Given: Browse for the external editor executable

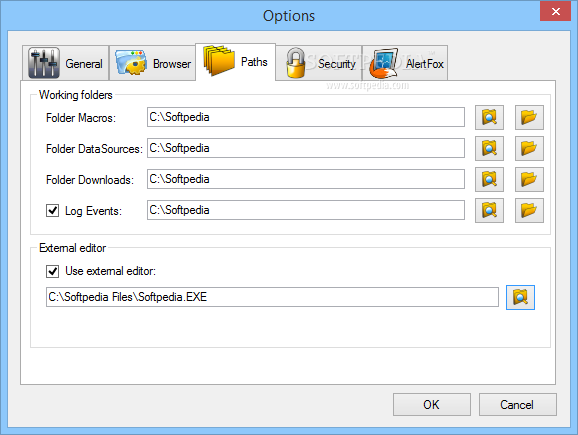Looking at the screenshot, I should (x=520, y=297).
